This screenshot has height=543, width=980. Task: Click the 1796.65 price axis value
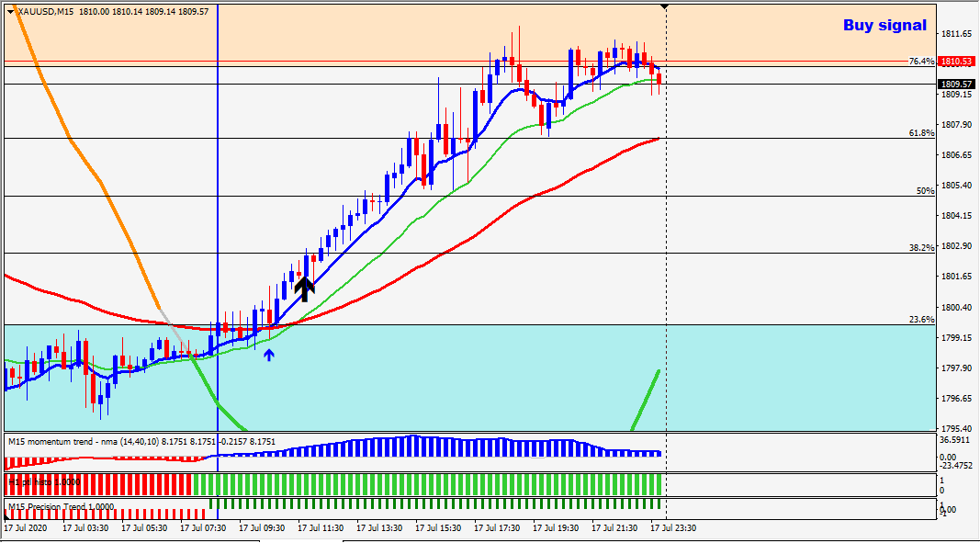pyautogui.click(x=956, y=399)
